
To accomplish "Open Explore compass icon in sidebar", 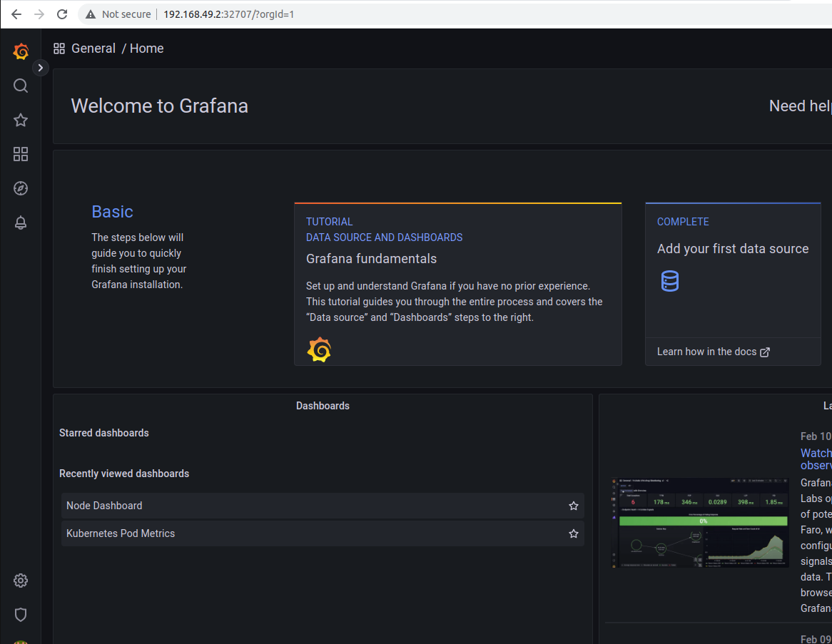I will 21,188.
